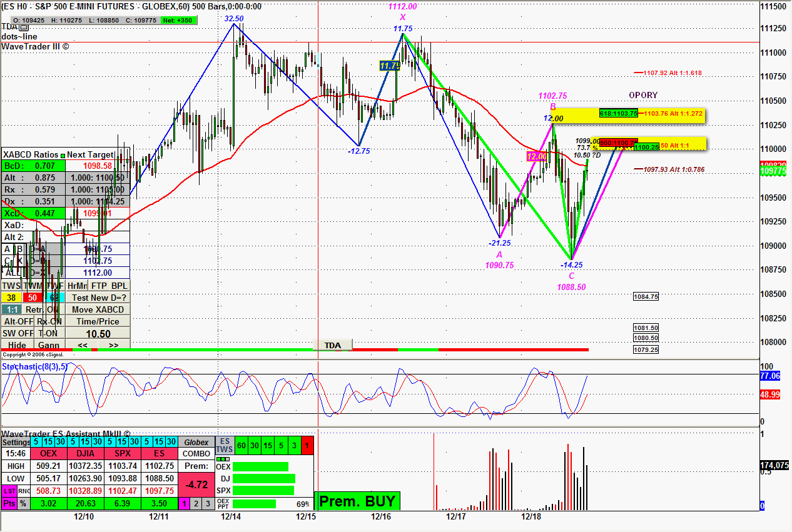Open the Settings in ES Assistant
Screen dimensions: 792x532
coord(16,442)
